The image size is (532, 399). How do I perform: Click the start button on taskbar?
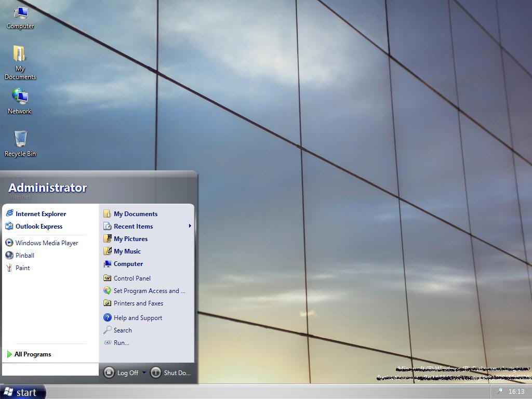(22, 392)
